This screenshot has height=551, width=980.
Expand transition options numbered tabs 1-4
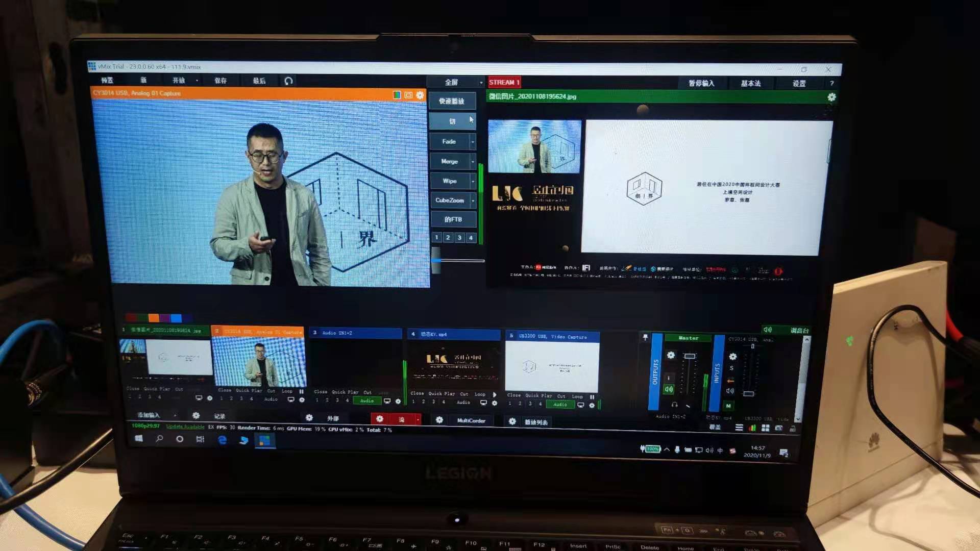click(x=454, y=237)
